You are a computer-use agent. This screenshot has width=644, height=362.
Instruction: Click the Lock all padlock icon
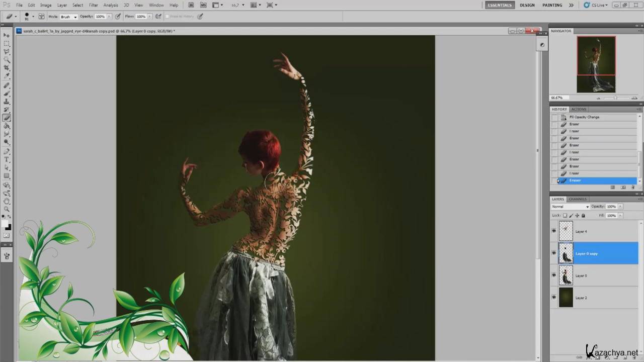click(x=583, y=215)
